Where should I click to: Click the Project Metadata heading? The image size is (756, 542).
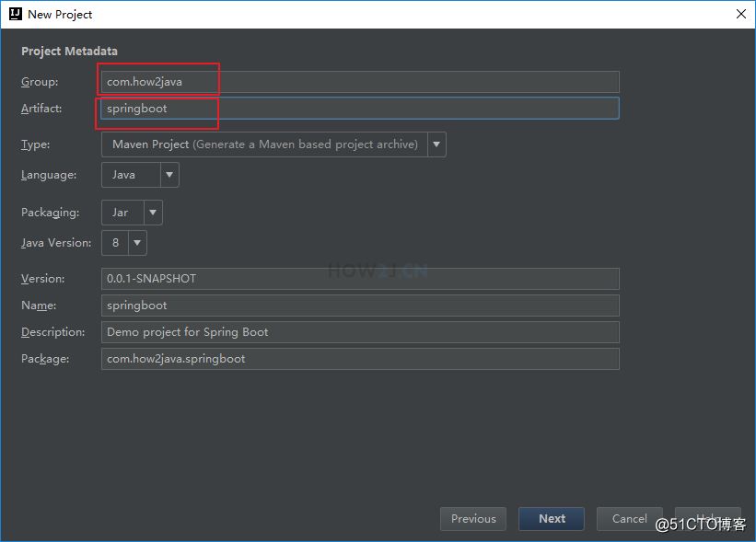point(69,51)
